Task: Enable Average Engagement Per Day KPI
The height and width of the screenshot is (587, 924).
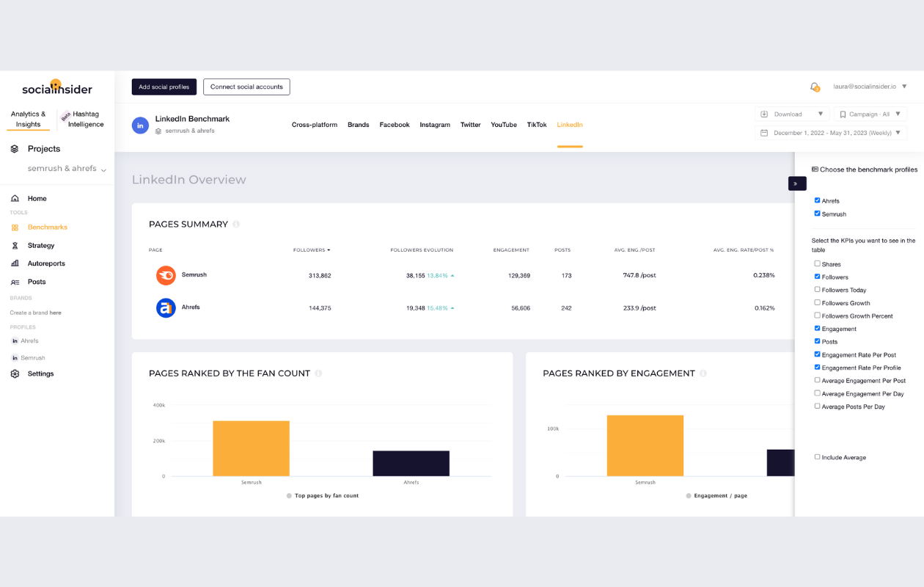Action: pos(817,393)
